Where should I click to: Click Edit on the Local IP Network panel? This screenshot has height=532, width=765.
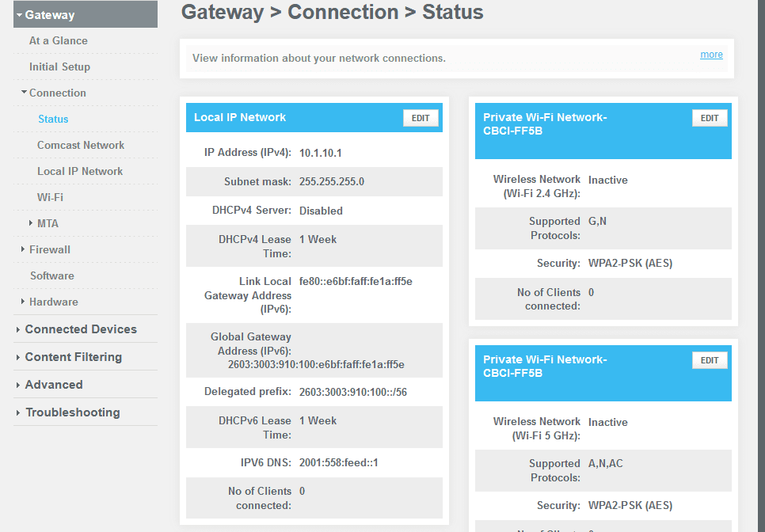pyautogui.click(x=421, y=118)
